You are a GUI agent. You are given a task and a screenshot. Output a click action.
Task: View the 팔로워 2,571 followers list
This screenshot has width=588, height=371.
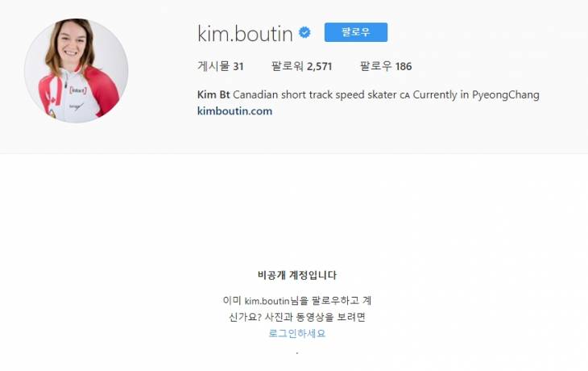click(301, 66)
